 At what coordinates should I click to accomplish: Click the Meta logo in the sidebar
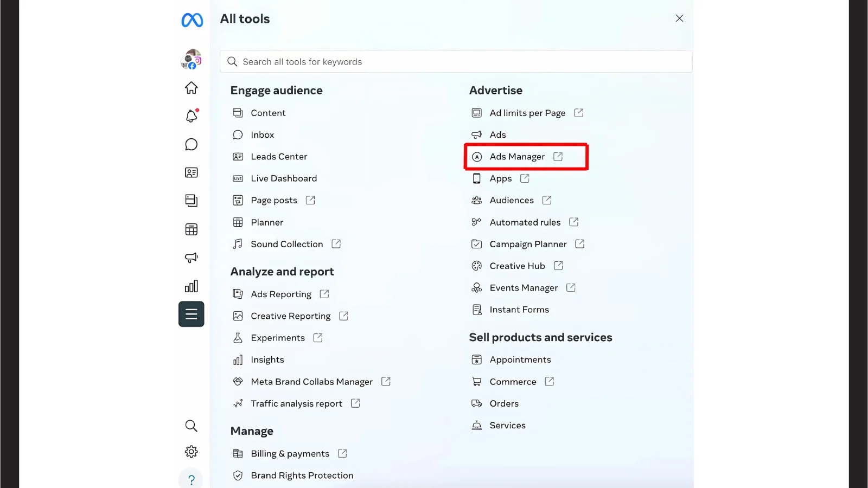(x=192, y=20)
